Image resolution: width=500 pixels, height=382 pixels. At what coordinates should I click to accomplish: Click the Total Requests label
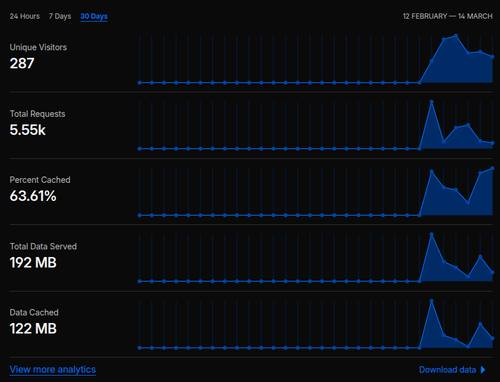[37, 114]
